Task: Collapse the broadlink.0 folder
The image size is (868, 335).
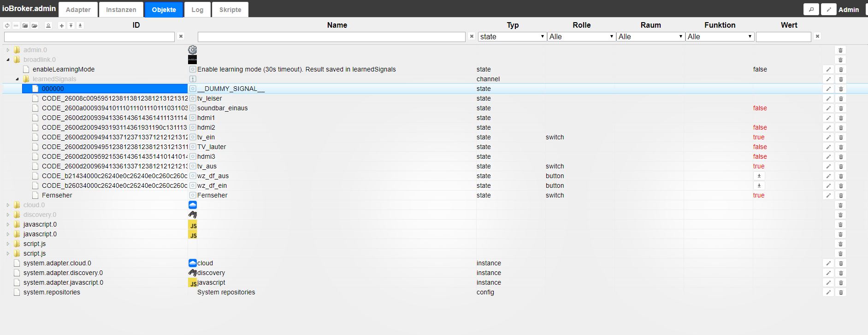Action: pos(8,60)
